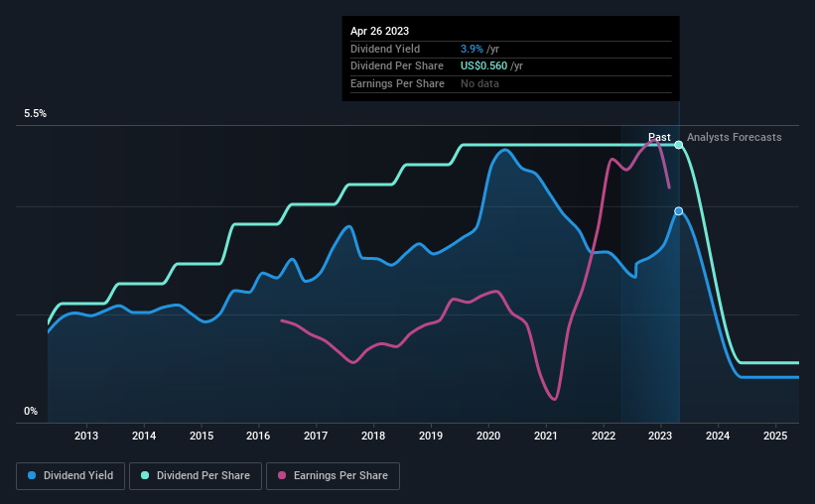
Task: Click the Apr 26 2023 tooltip date header
Action: pyautogui.click(x=379, y=31)
